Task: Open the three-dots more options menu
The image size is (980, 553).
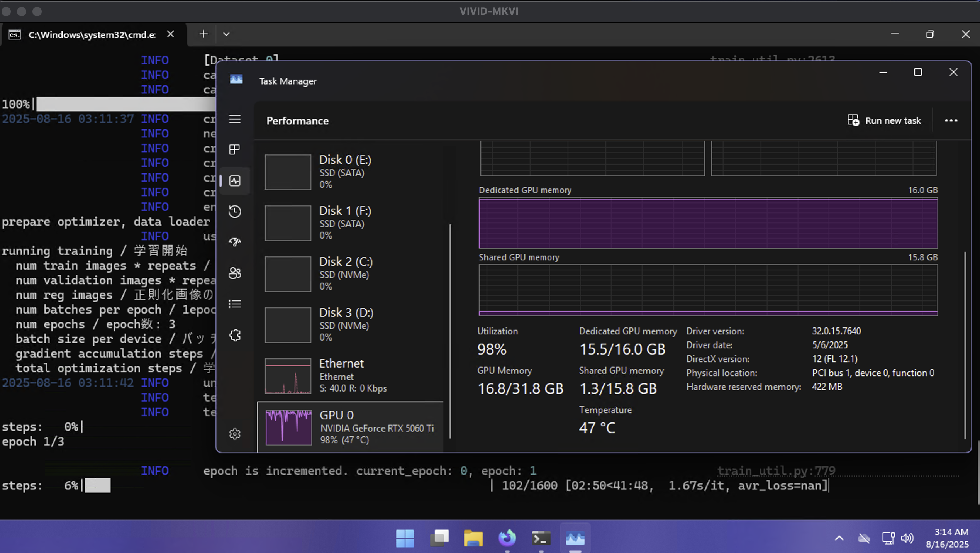Action: (951, 120)
